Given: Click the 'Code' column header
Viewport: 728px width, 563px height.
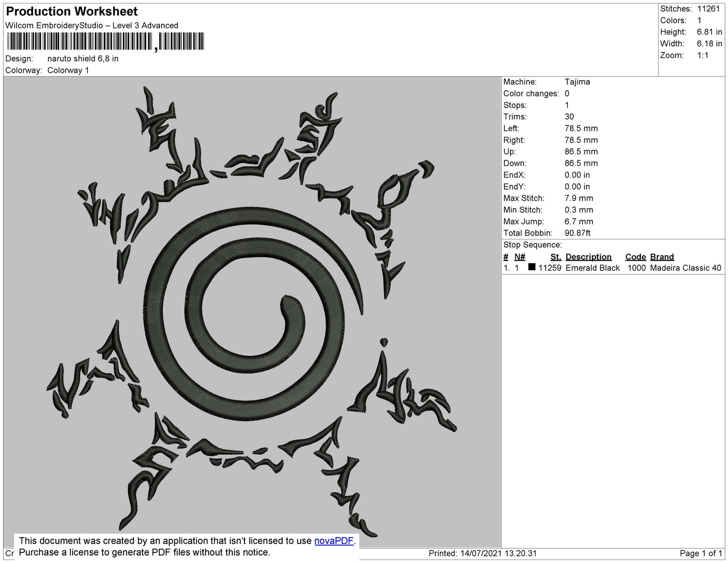Looking at the screenshot, I should (x=635, y=257).
